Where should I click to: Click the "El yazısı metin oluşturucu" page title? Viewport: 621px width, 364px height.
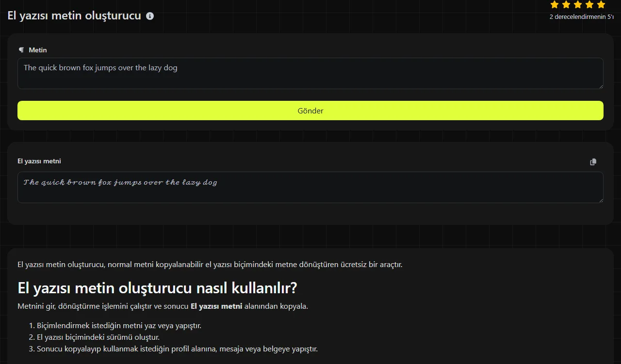74,16
